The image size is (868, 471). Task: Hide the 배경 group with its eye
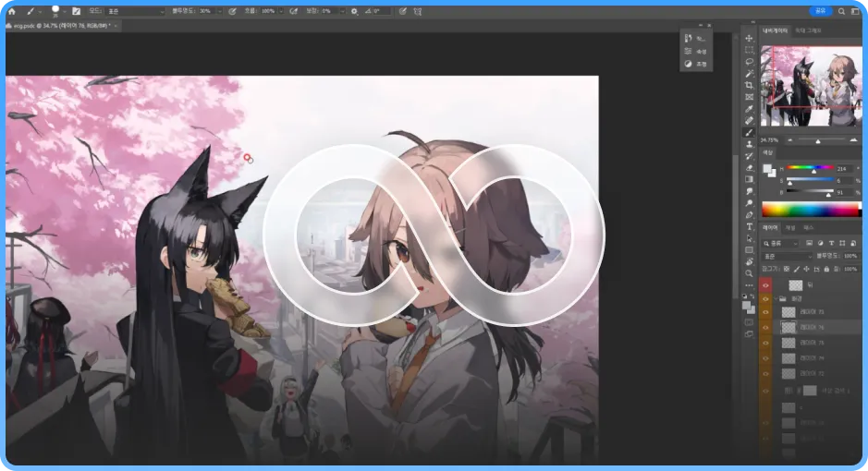point(765,298)
